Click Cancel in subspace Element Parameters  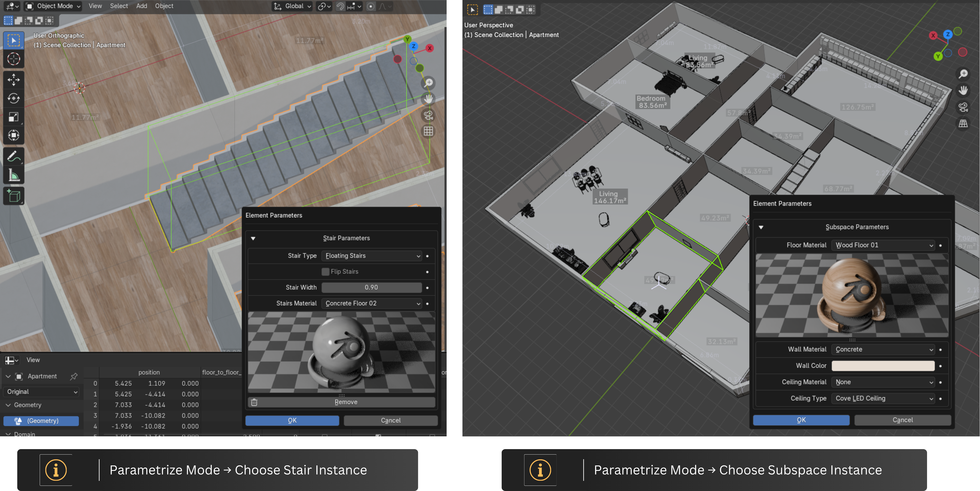pos(902,420)
